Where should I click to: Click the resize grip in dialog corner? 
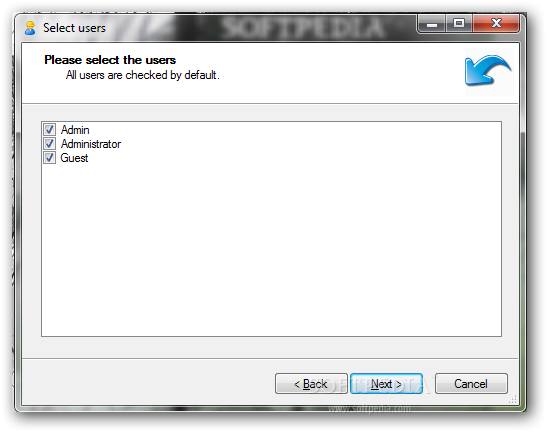[x=513, y=400]
